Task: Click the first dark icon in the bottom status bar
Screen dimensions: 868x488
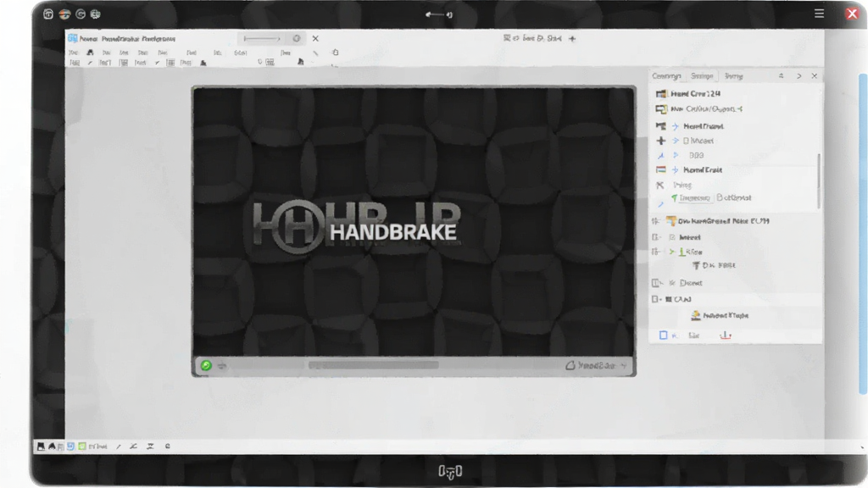Action: 41,446
